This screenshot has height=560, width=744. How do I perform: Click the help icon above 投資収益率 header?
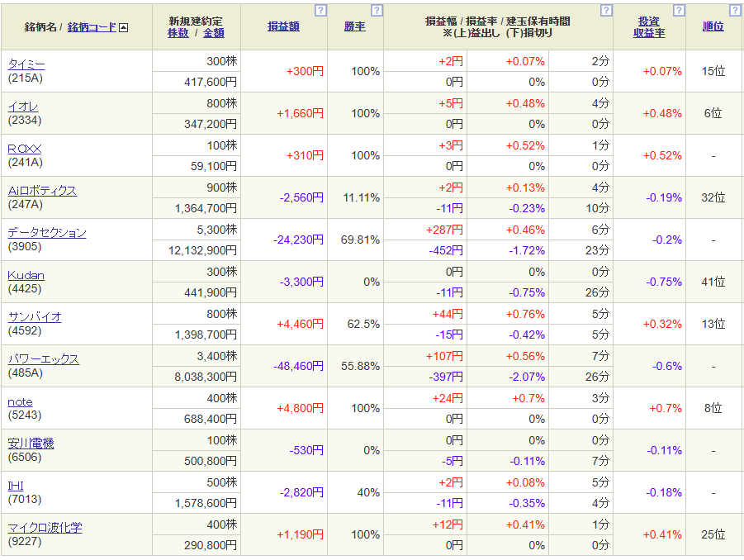pyautogui.click(x=679, y=11)
